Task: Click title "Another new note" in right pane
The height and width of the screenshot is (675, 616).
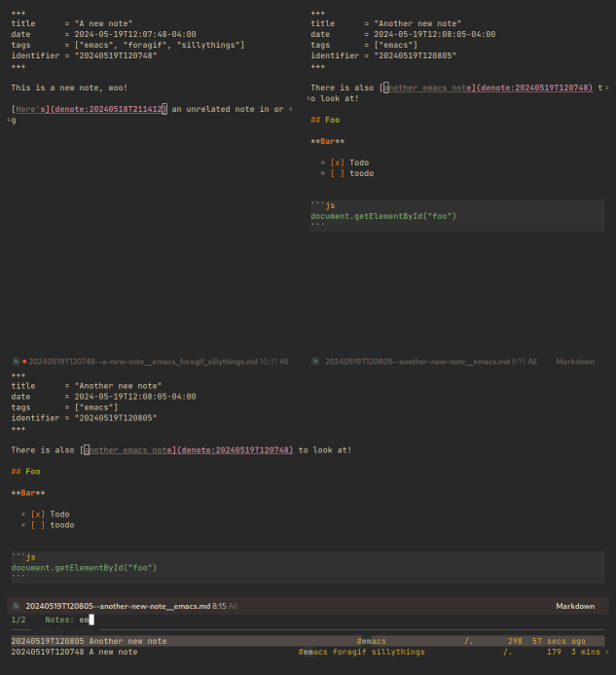Action: [x=386, y=23]
